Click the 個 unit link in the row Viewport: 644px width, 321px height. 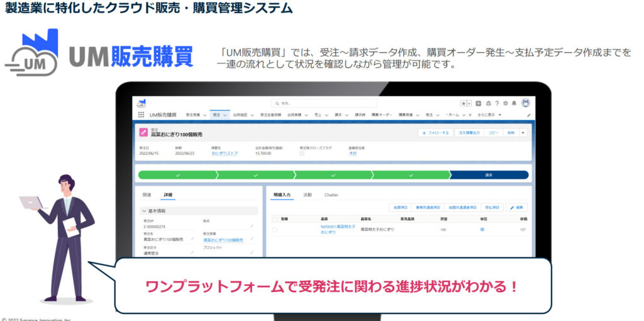[x=482, y=229]
